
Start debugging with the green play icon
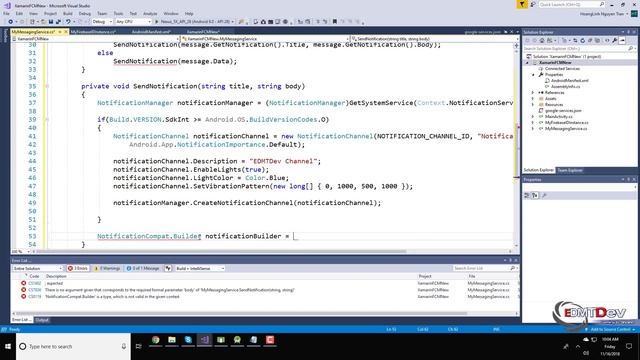156,22
